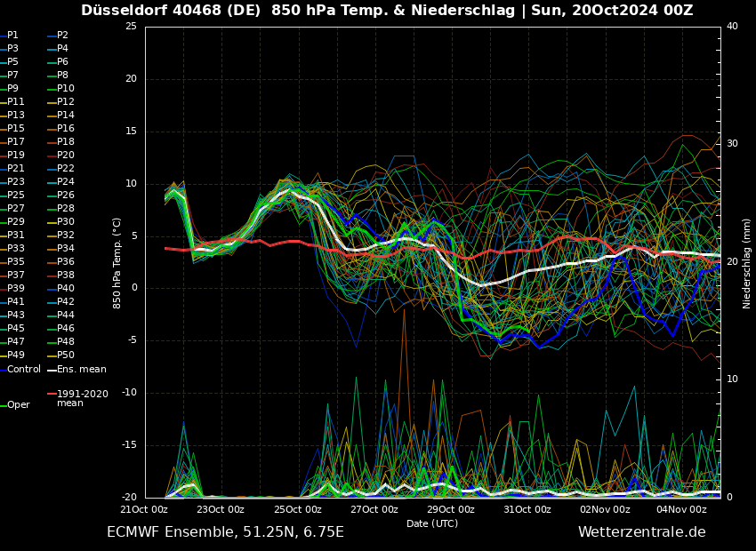Click the red 1991-2020 mean swatch
The width and height of the screenshot is (756, 551).
52,394
